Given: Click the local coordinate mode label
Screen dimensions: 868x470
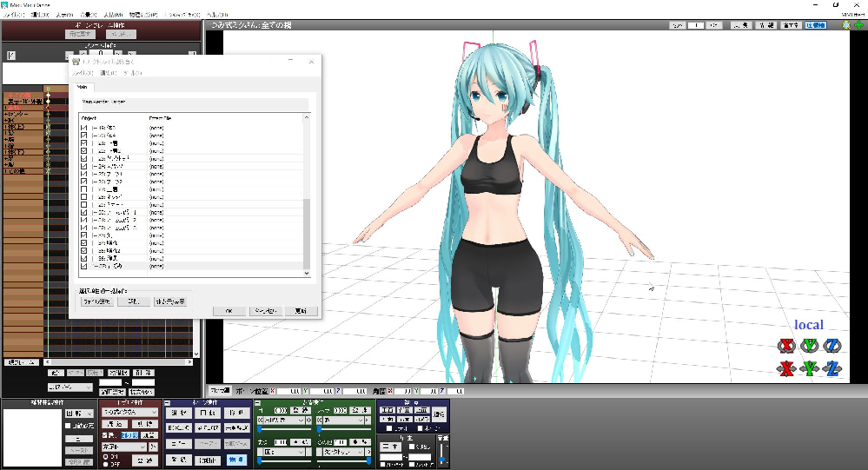Looking at the screenshot, I should click(x=808, y=325).
